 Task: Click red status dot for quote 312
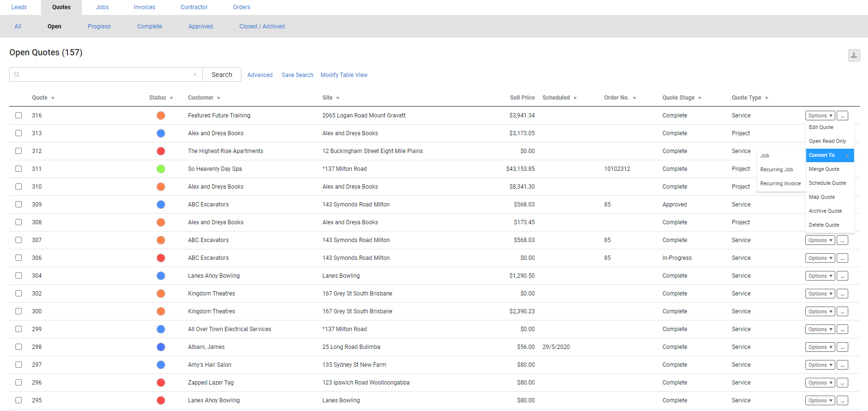(x=161, y=151)
